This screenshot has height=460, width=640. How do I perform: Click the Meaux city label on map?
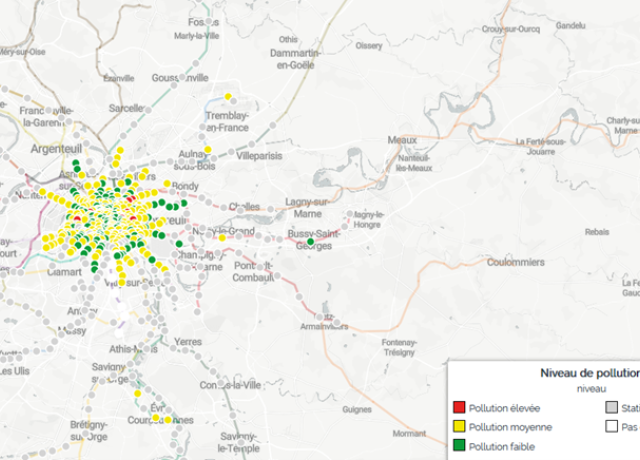point(401,139)
